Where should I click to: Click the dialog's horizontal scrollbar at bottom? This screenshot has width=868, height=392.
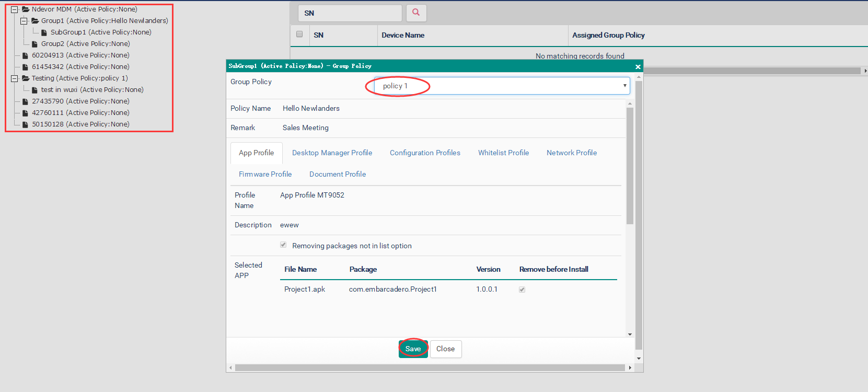pos(430,368)
